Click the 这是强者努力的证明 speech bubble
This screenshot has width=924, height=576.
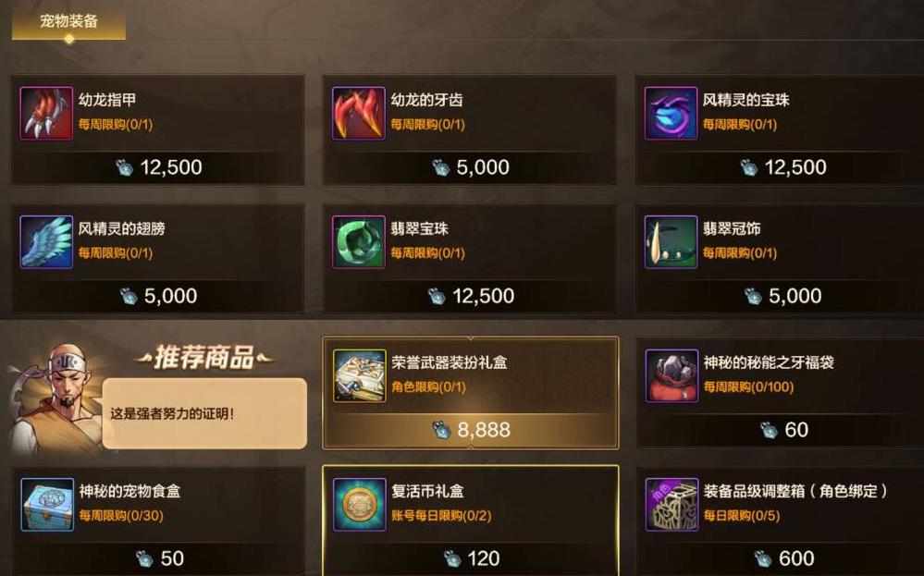tap(204, 413)
